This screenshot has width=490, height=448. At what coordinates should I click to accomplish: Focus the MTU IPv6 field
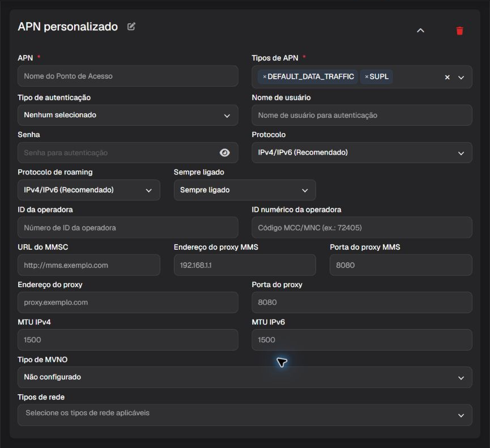pyautogui.click(x=362, y=340)
